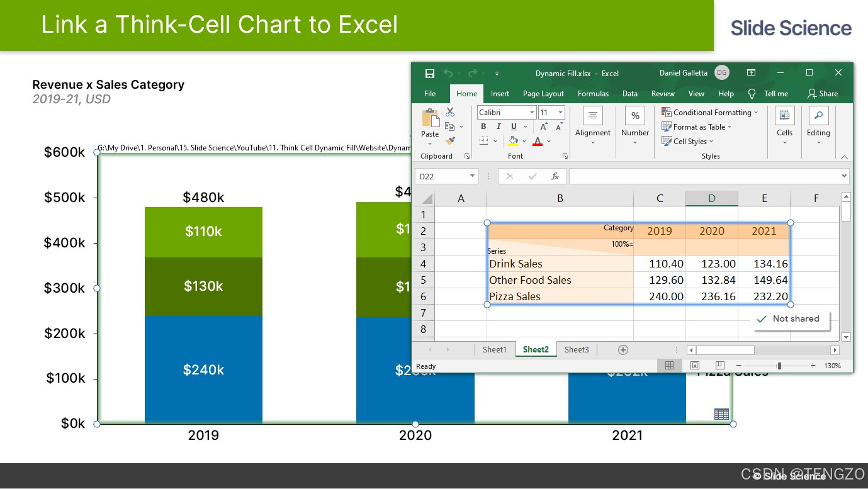Image resolution: width=868 pixels, height=489 pixels.
Task: Apply yellow Fill Color bucket
Action: [513, 141]
